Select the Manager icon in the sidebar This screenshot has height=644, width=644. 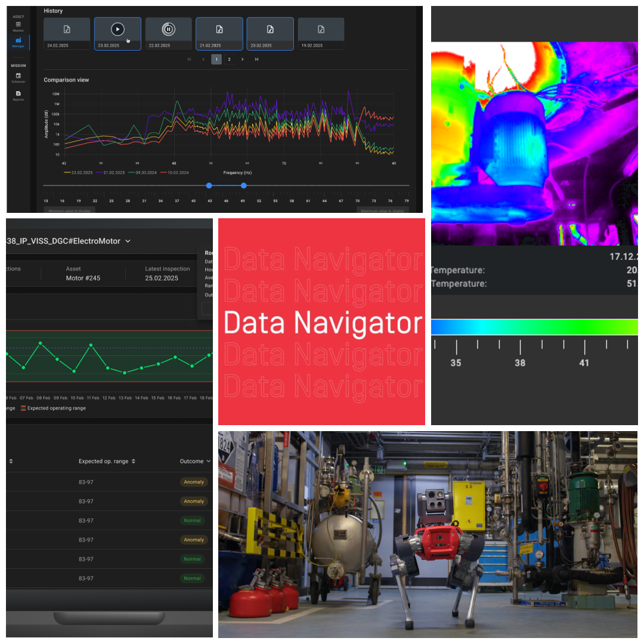18,41
